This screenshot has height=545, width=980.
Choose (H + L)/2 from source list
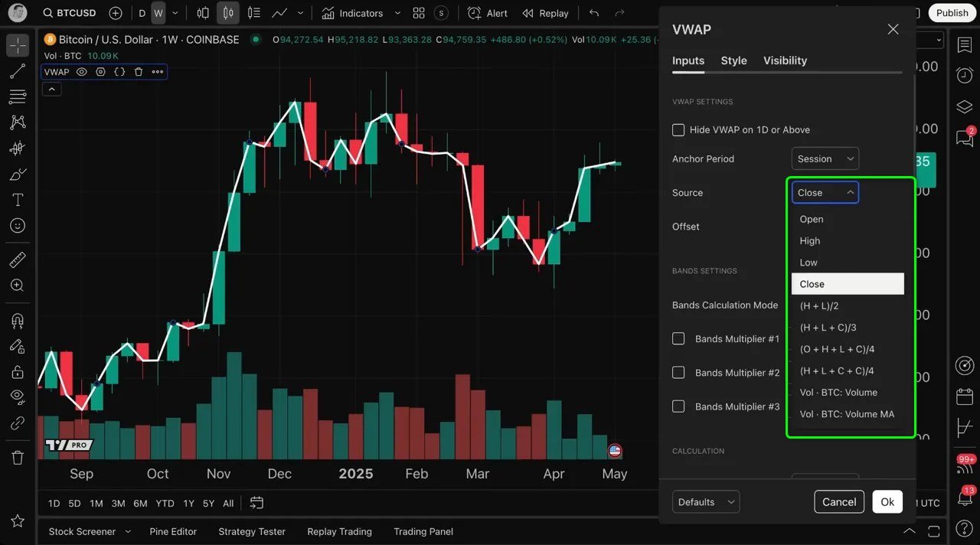pos(819,306)
